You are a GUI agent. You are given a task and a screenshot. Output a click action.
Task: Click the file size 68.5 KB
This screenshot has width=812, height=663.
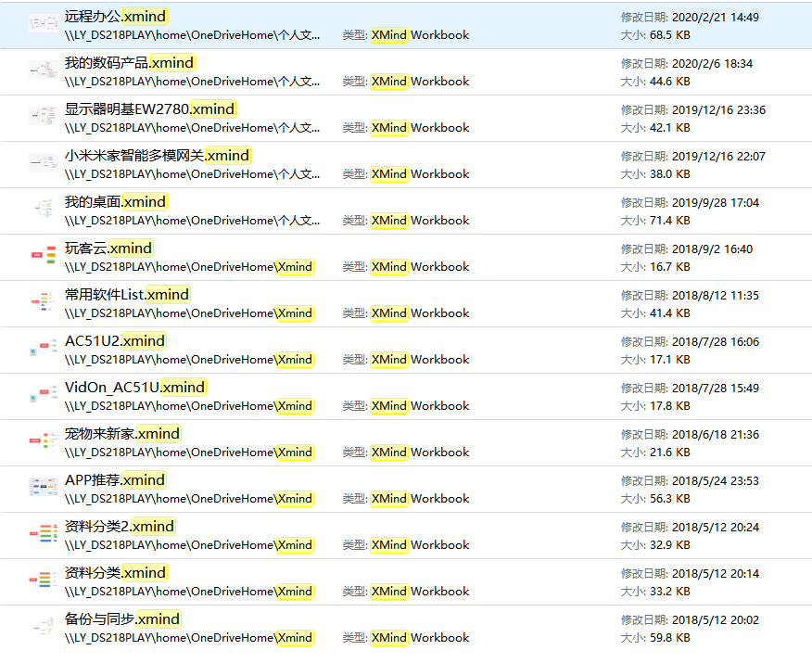[670, 35]
